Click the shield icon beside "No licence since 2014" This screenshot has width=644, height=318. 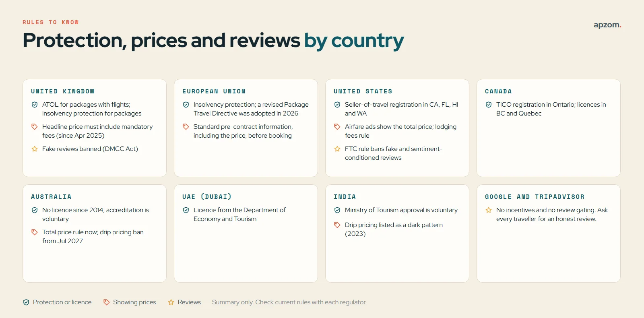pyautogui.click(x=35, y=210)
